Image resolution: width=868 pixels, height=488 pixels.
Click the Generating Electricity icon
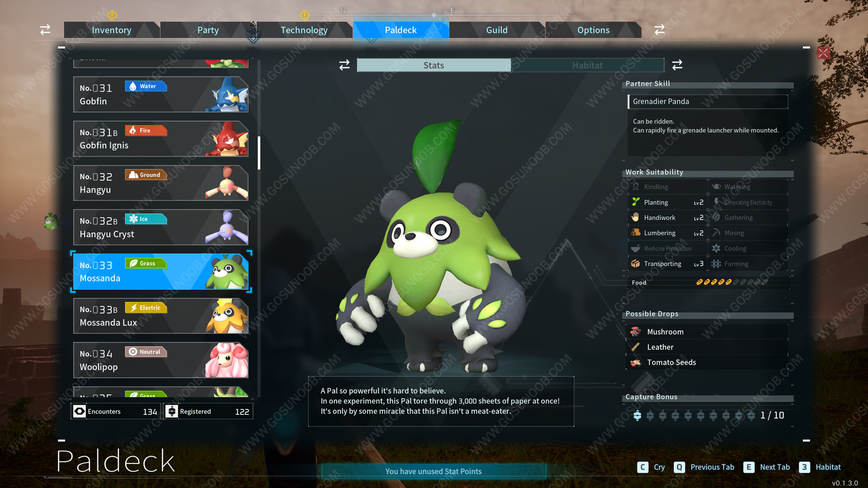pyautogui.click(x=717, y=202)
